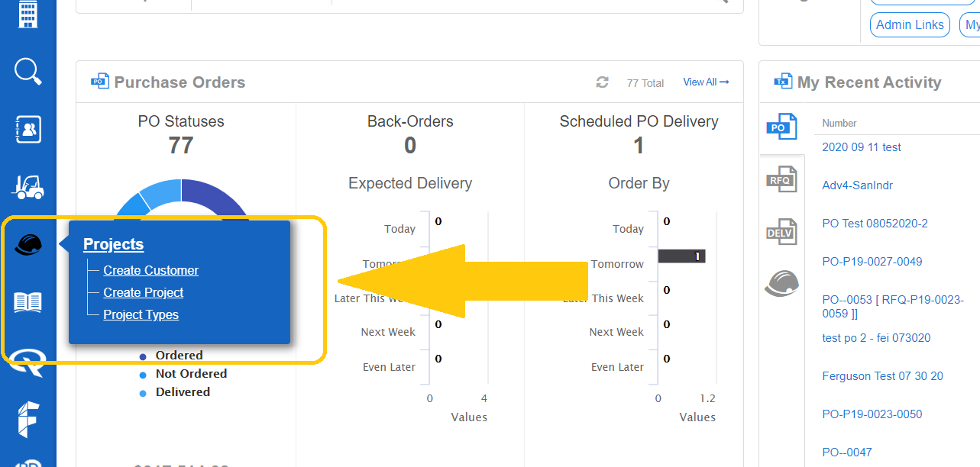
Task: Open PO-P19-0027-0049 entry
Action: coord(872,262)
